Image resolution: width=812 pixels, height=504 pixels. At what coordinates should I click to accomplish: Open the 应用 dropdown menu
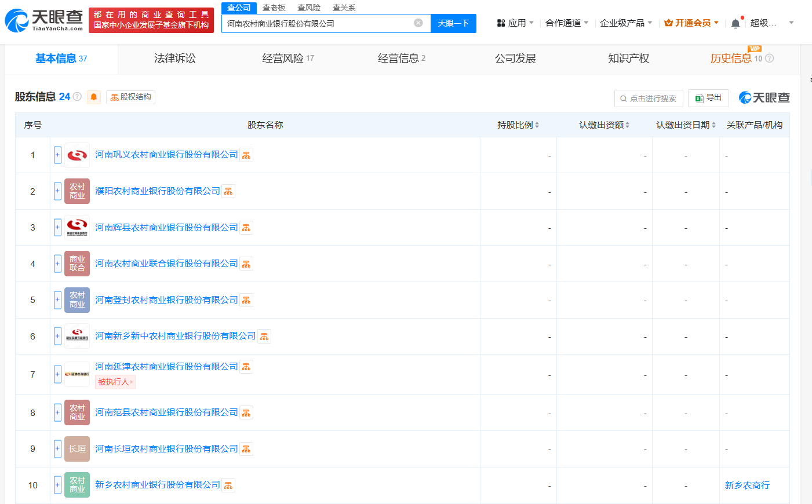(515, 23)
